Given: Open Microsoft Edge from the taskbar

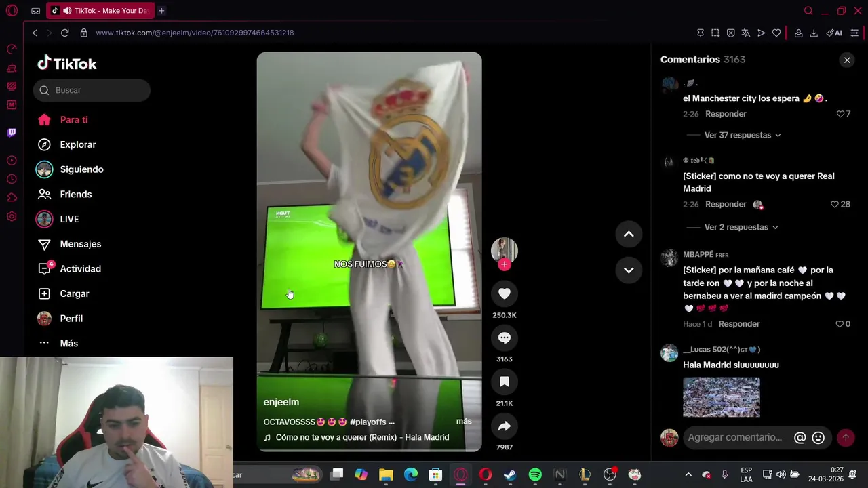Looking at the screenshot, I should [x=411, y=474].
